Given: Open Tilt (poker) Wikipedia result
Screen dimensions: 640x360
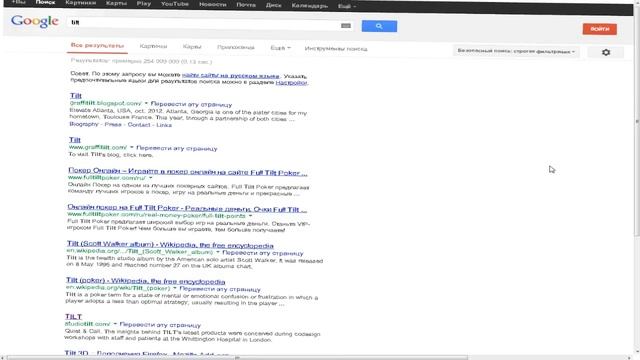Looking at the screenshot, I should coord(146,281).
